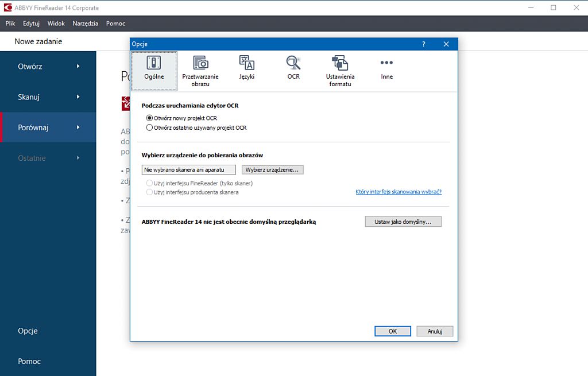This screenshot has height=376, width=588.
Task: Click the Opcje dialog help question mark
Action: point(424,44)
